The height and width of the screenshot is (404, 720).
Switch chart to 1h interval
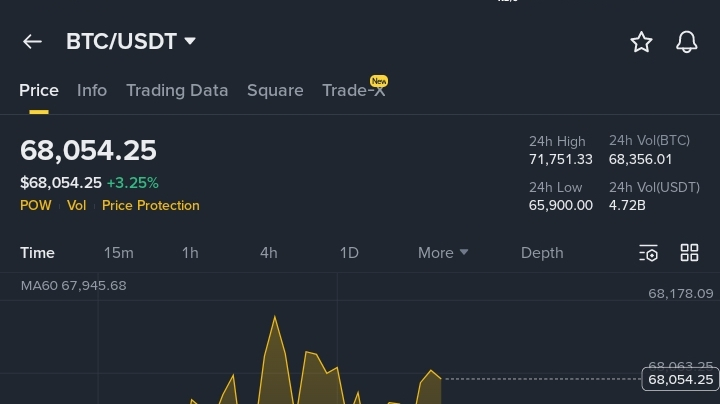(x=190, y=253)
